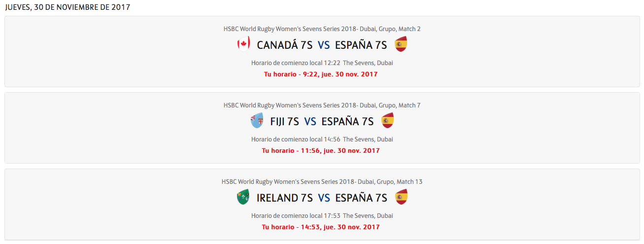The height and width of the screenshot is (244, 644).
Task: Click the date heading 'Jueves, 30 de noviembre'
Action: click(x=68, y=7)
